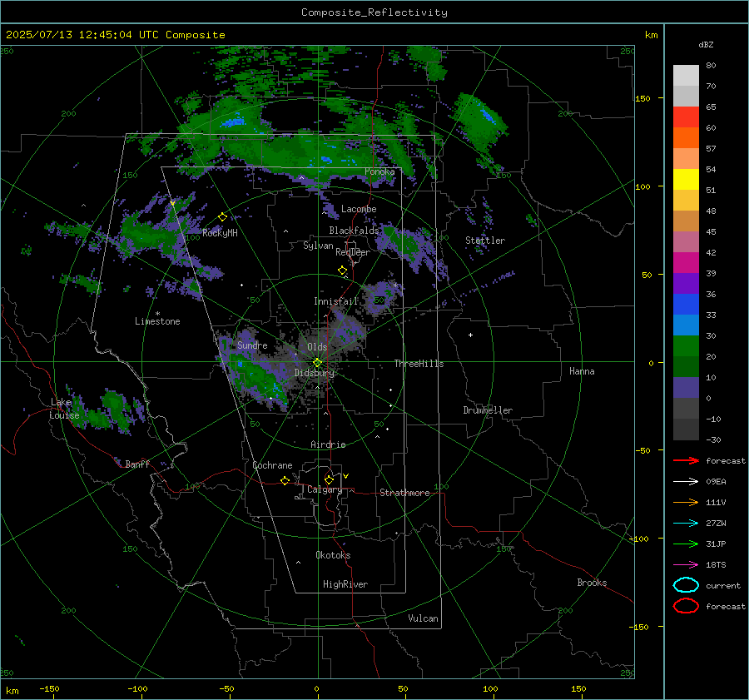Select the slate-violet 0-10 dBZ swatch
This screenshot has width=749, height=700.
point(686,388)
